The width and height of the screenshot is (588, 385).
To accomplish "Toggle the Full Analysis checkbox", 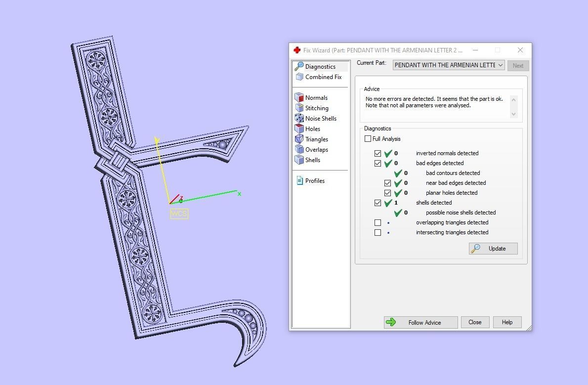I will click(x=368, y=138).
